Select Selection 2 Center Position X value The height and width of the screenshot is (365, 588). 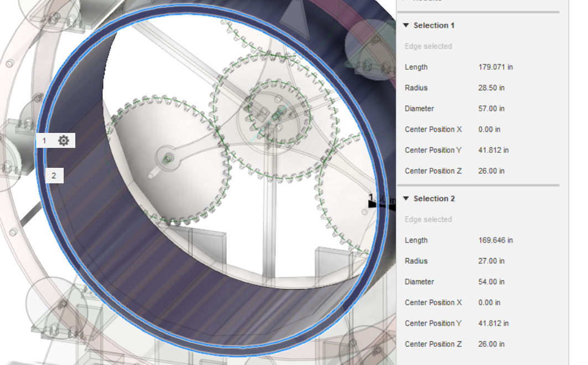[x=489, y=302]
